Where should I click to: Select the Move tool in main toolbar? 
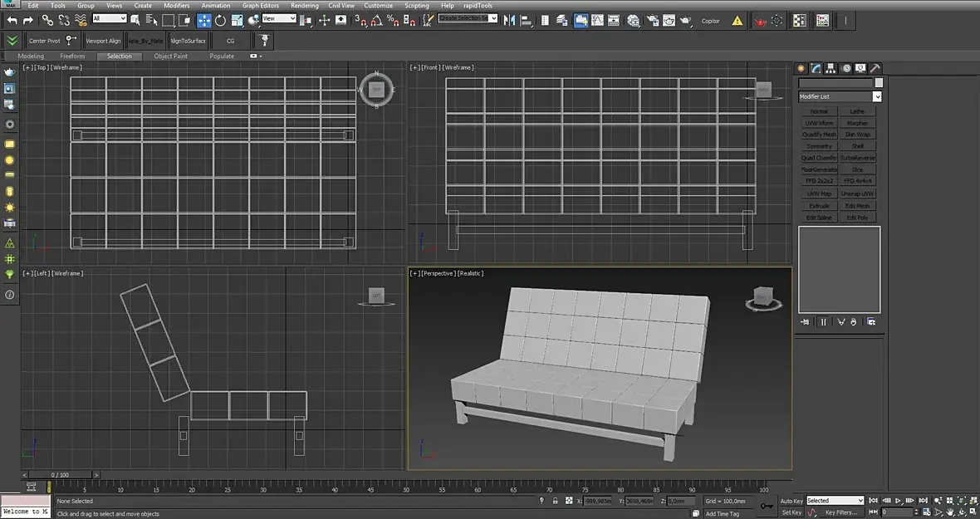click(203, 21)
